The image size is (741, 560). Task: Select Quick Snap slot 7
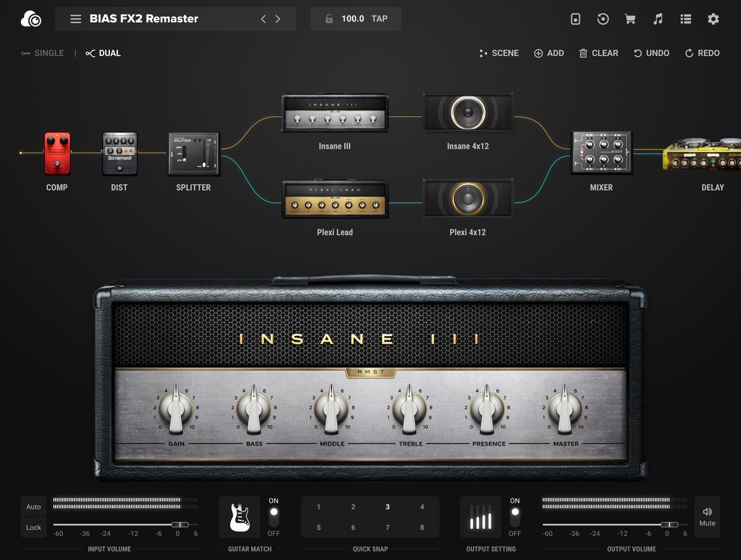coord(388,527)
